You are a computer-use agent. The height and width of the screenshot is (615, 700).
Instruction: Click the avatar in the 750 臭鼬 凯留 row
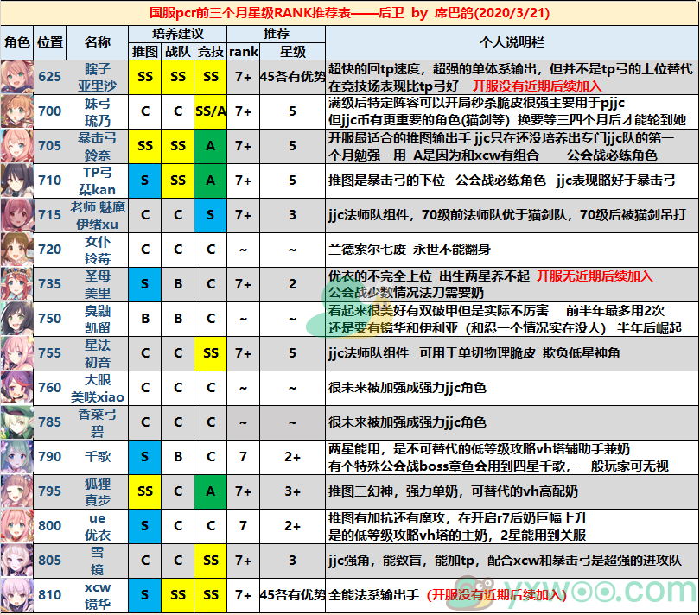[17, 319]
